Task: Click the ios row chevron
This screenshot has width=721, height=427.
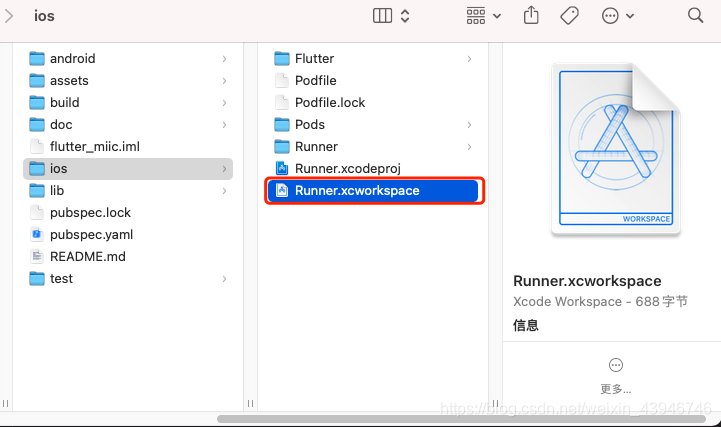Action: (x=224, y=169)
